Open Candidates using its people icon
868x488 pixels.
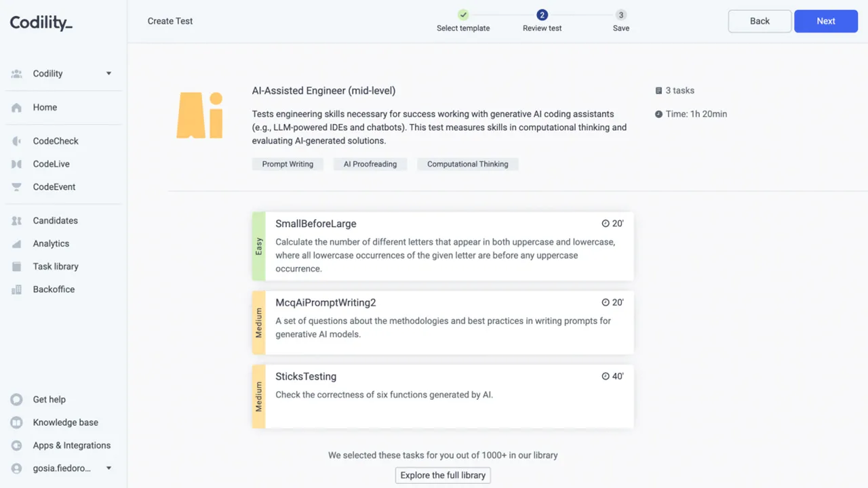tap(17, 221)
